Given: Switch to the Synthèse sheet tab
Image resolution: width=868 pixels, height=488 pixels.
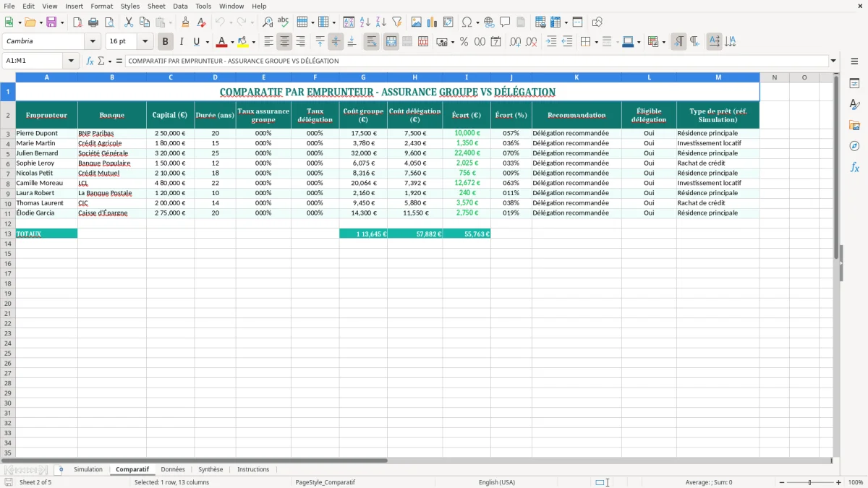Looking at the screenshot, I should [x=210, y=470].
